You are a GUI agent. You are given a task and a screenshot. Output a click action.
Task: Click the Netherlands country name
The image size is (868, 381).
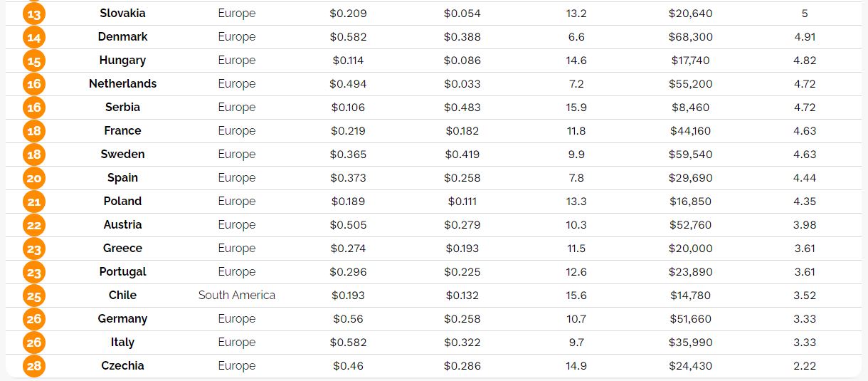point(122,84)
